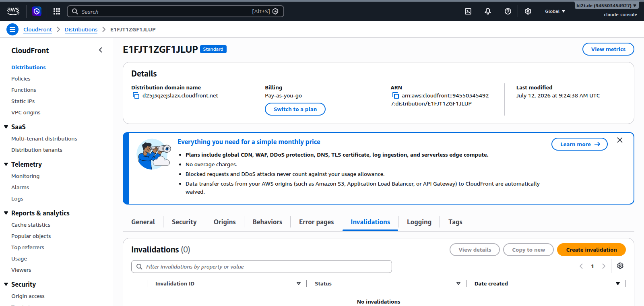The height and width of the screenshot is (306, 644).
Task: Open Distributions in side navigation
Action: pyautogui.click(x=29, y=67)
